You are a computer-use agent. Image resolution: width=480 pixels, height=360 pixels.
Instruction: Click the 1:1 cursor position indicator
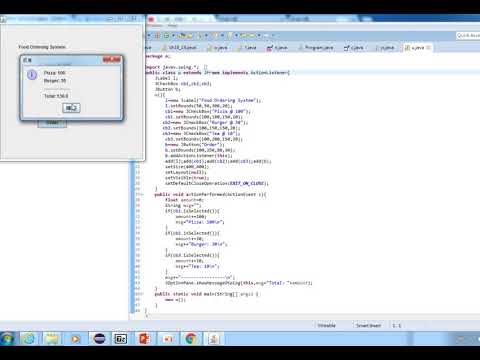[397, 325]
